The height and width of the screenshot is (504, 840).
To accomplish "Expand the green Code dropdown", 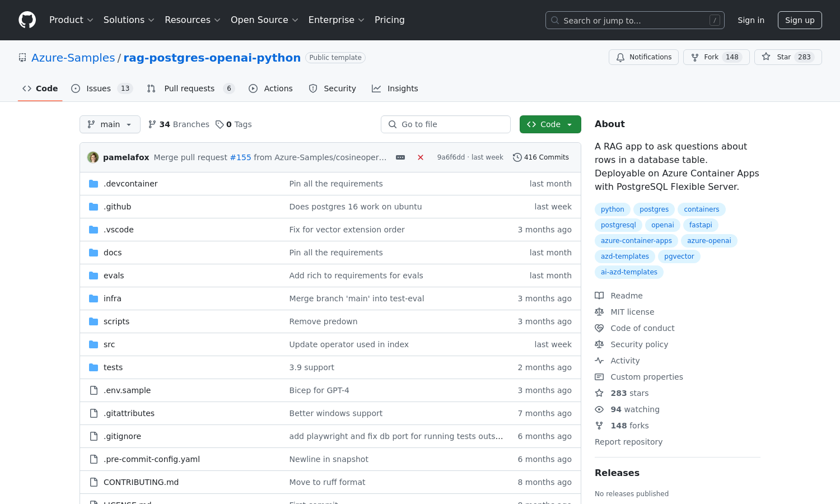I will [550, 124].
